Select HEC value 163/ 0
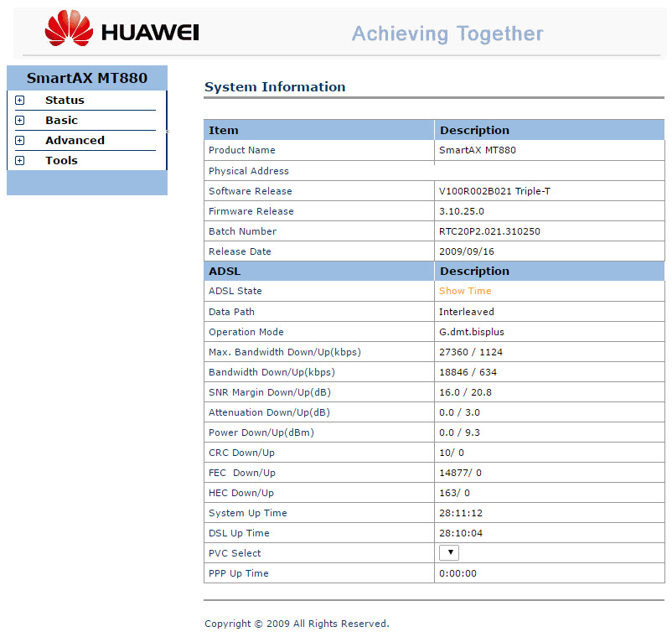The image size is (672, 637). (x=454, y=493)
